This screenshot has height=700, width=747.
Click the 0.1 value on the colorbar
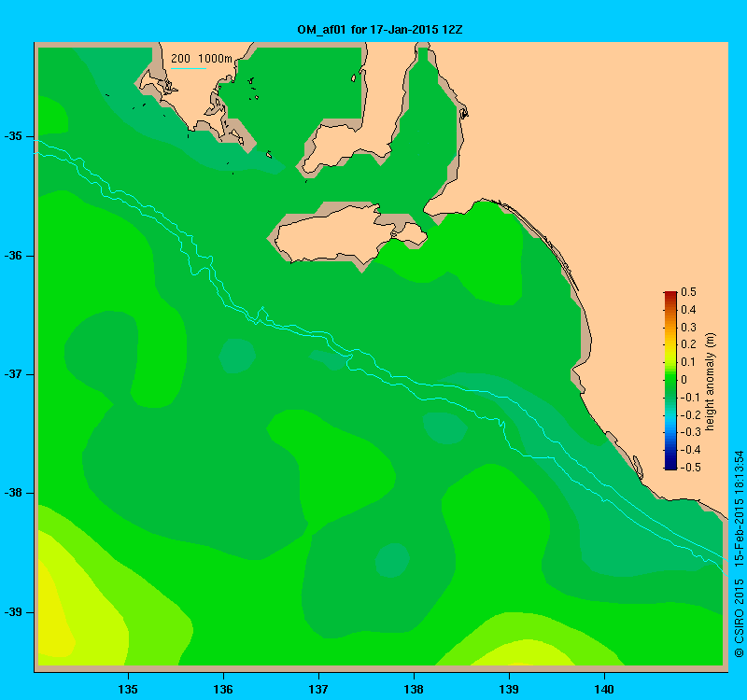688,362
